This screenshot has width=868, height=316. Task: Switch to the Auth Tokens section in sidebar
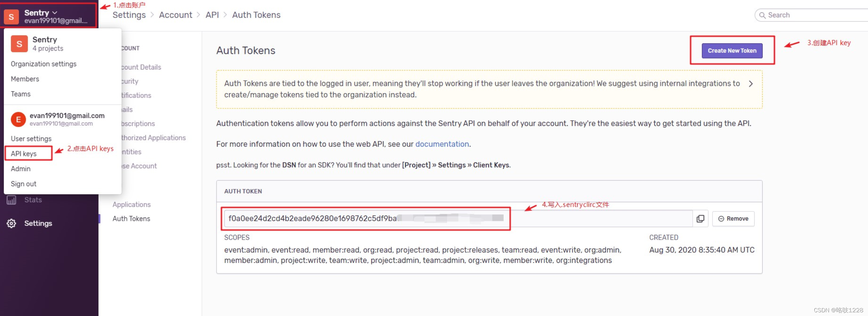(x=131, y=218)
